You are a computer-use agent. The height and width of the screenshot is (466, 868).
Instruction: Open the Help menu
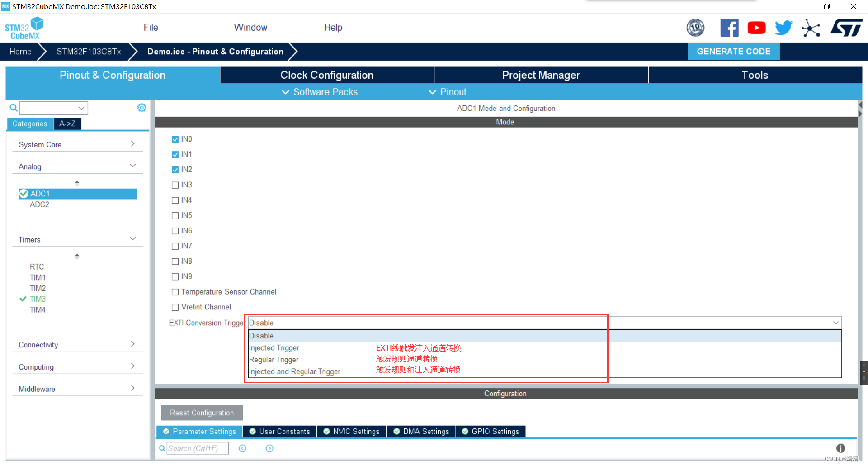coord(333,28)
